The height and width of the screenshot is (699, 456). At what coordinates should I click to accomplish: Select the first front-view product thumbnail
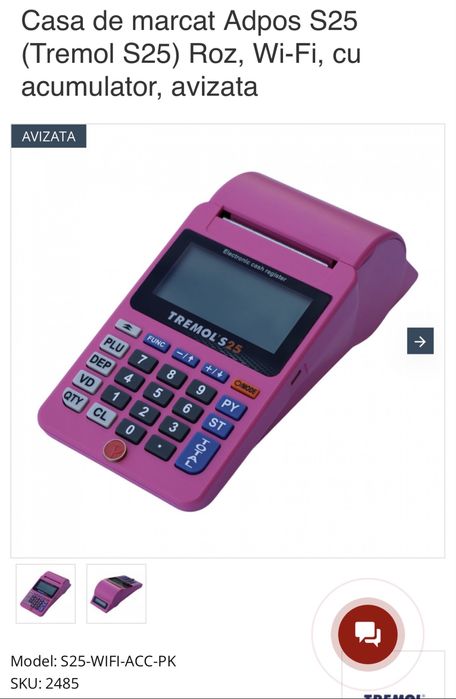(45, 593)
